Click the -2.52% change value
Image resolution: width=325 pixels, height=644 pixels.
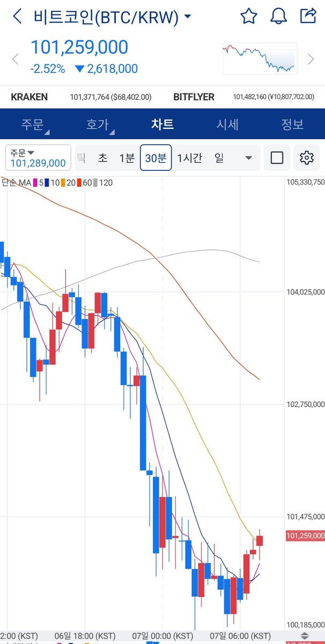point(48,69)
